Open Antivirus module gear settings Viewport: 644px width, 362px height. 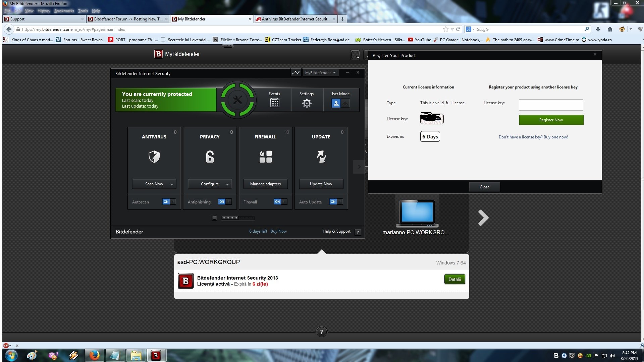coord(176,132)
